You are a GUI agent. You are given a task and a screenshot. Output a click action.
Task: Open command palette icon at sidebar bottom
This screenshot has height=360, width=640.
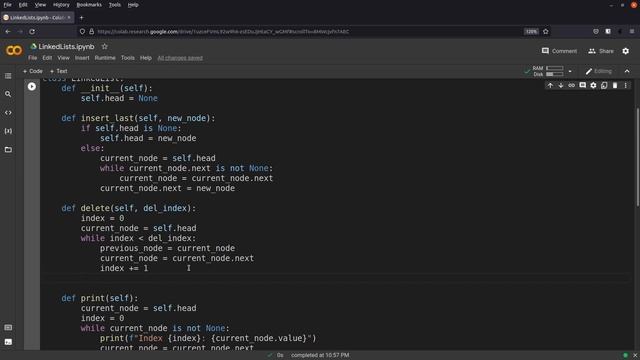coord(8,327)
